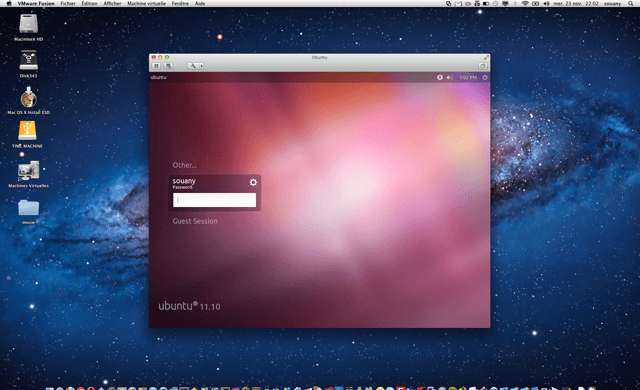Open the VMware Fusion menu
The image size is (640, 390).
pyautogui.click(x=36, y=3)
